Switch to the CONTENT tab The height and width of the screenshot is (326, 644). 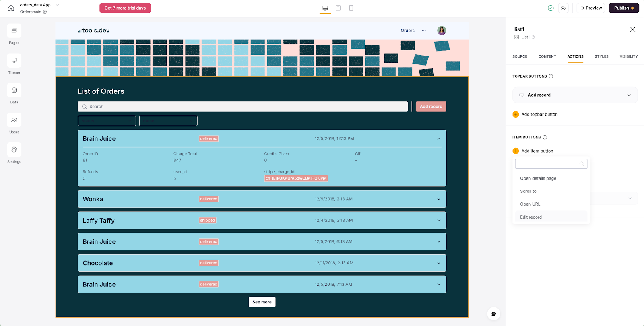pos(547,56)
